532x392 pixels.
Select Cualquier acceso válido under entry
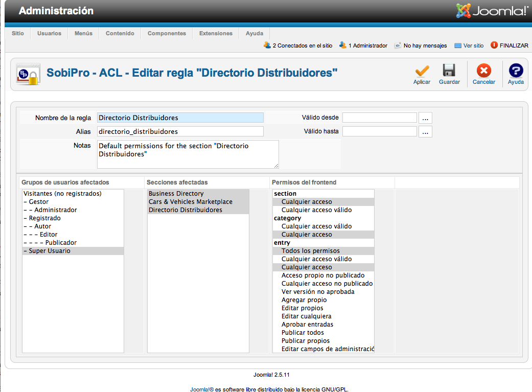click(x=323, y=259)
